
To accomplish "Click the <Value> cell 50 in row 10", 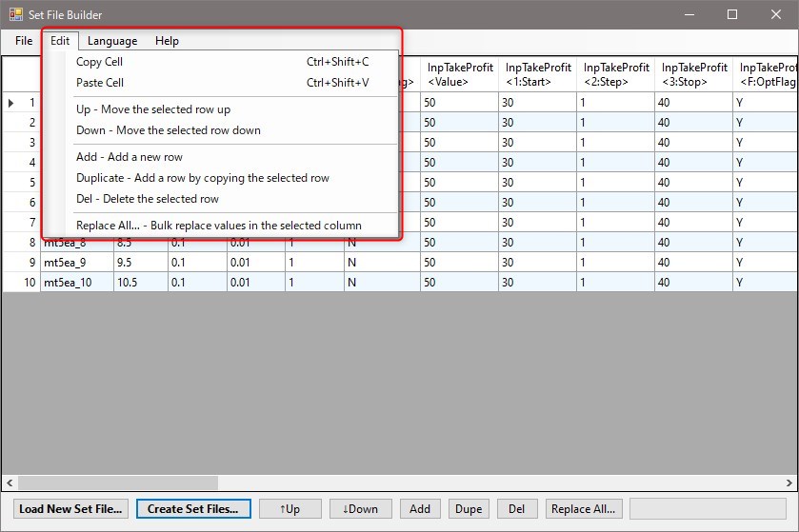I will coord(460,282).
